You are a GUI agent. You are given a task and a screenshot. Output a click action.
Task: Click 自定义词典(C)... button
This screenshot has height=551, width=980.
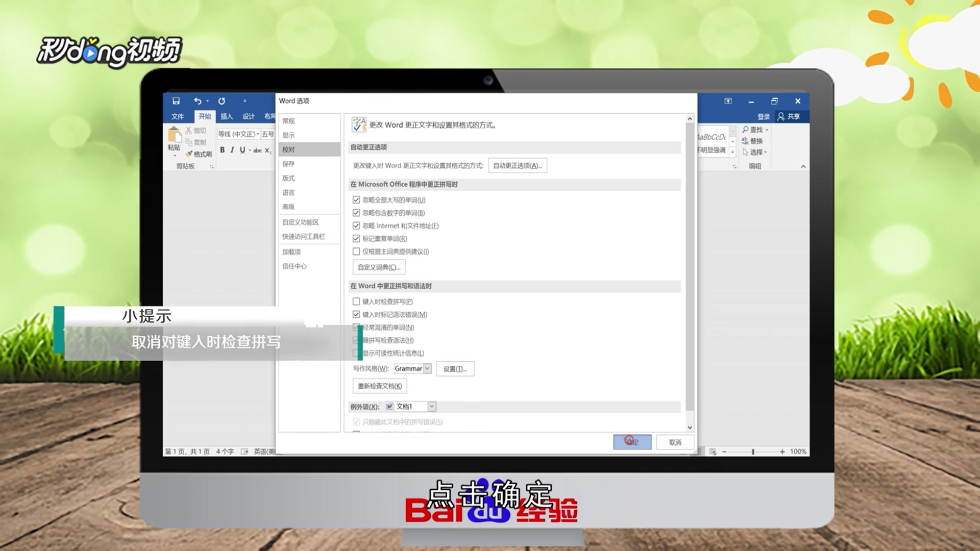(379, 267)
